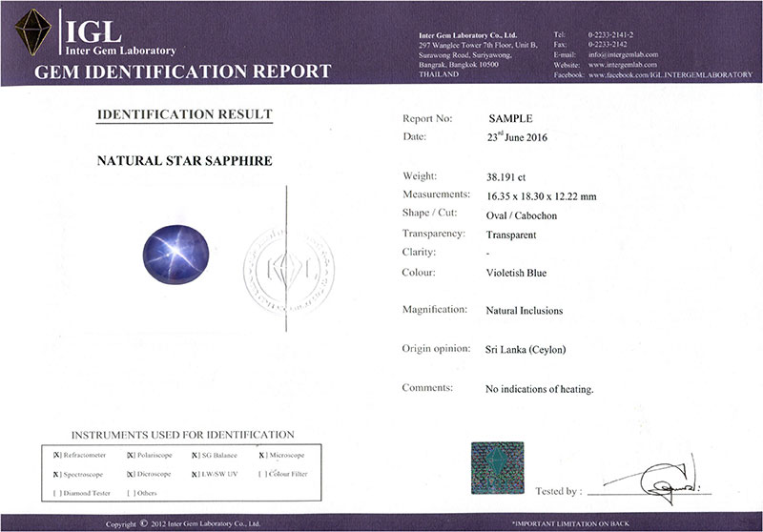Viewport: 763px width, 532px height.
Task: Toggle the Microscope checkbox
Action: coord(263,455)
